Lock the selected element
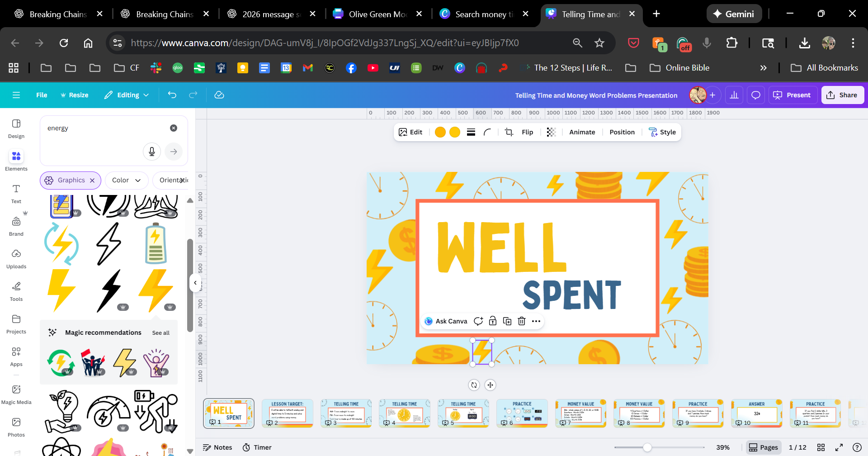Viewport: 868px width, 456px height. coord(493,321)
